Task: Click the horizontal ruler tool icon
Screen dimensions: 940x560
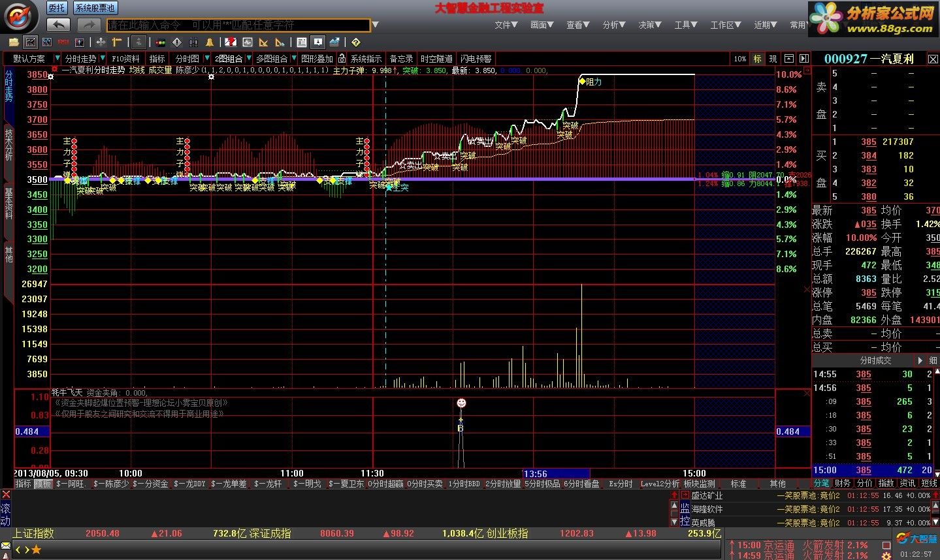Action: coord(118,42)
